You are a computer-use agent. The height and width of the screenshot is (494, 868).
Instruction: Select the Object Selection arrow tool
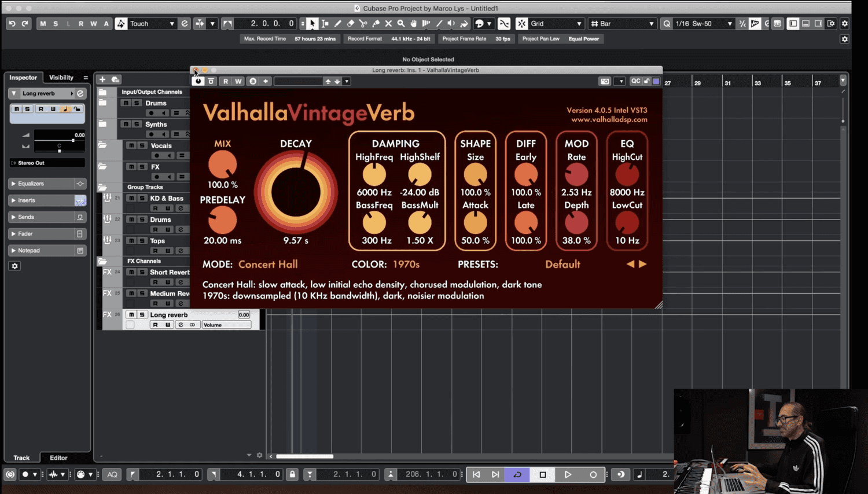pos(312,24)
